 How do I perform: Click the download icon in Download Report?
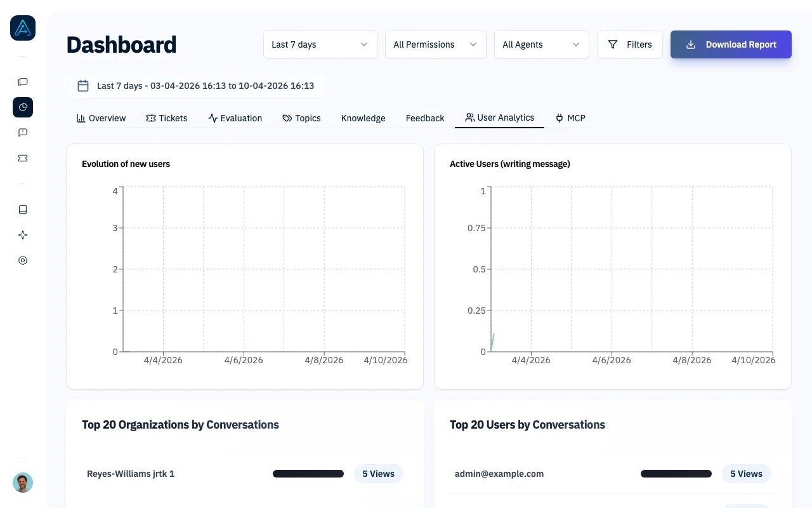[691, 44]
